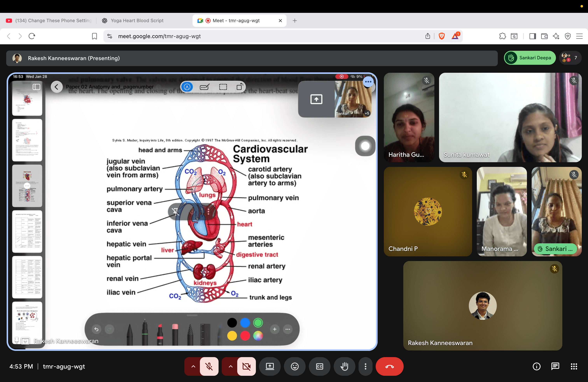Open the activities grid icon
Image resolution: width=588 pixels, height=382 pixels.
[574, 366]
